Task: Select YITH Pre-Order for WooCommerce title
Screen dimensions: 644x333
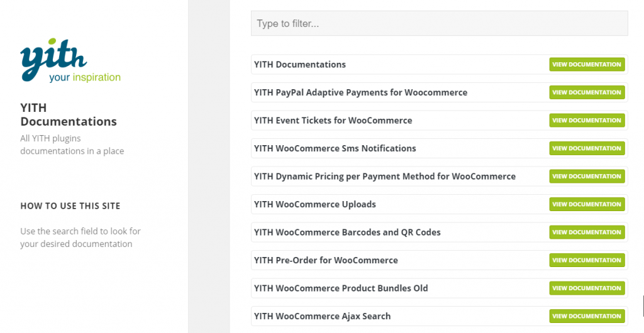Action: [x=326, y=260]
